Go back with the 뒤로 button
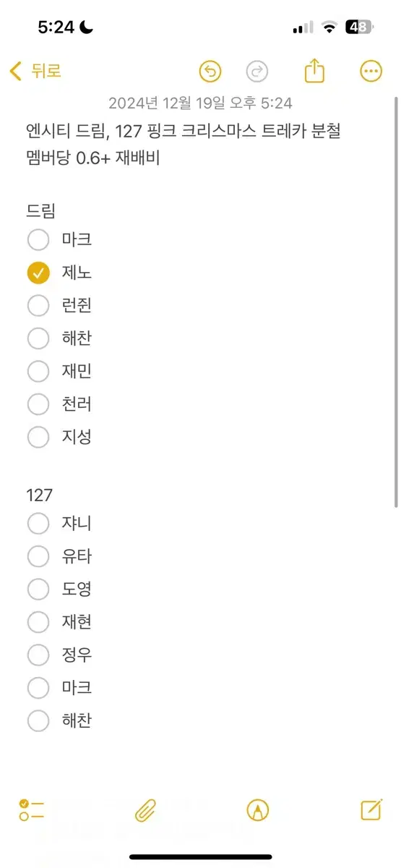This screenshot has width=401, height=868. coord(35,71)
